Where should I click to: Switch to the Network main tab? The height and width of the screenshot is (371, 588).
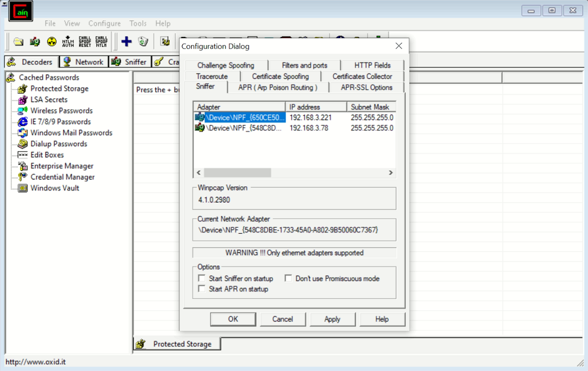pos(84,62)
